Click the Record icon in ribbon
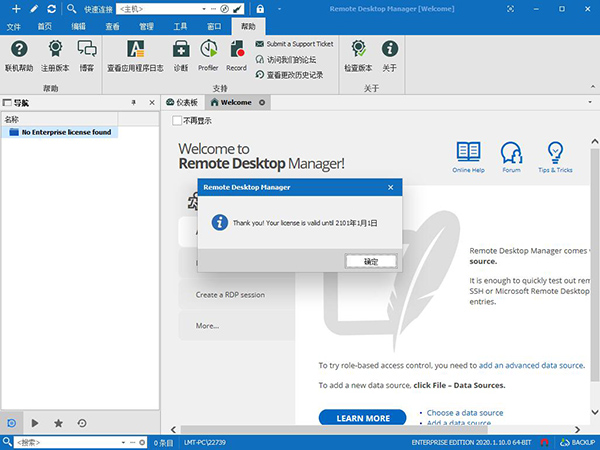The width and height of the screenshot is (600, 450). pyautogui.click(x=236, y=56)
